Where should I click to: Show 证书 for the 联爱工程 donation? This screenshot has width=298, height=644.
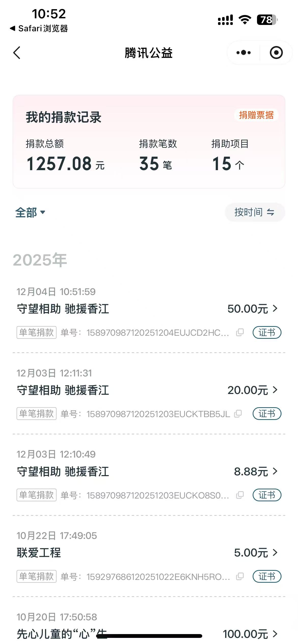coord(267,576)
